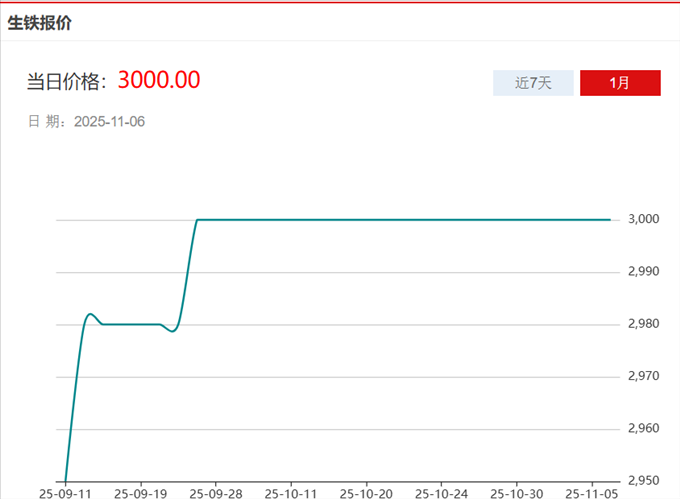Screen dimensions: 680x499
Task: Click the 生铁报价 heading
Action: click(40, 22)
